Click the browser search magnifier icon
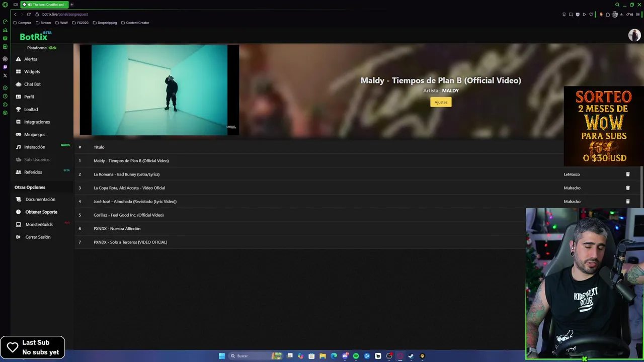 point(617,5)
